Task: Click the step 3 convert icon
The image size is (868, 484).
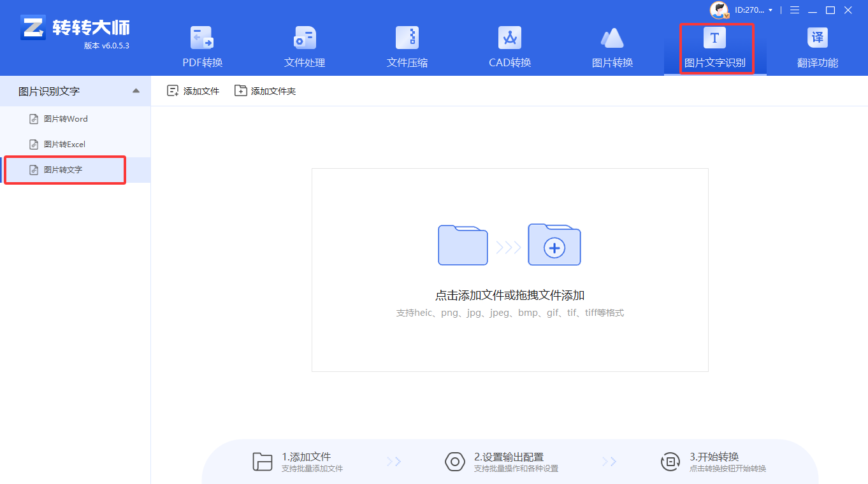Action: click(x=670, y=462)
